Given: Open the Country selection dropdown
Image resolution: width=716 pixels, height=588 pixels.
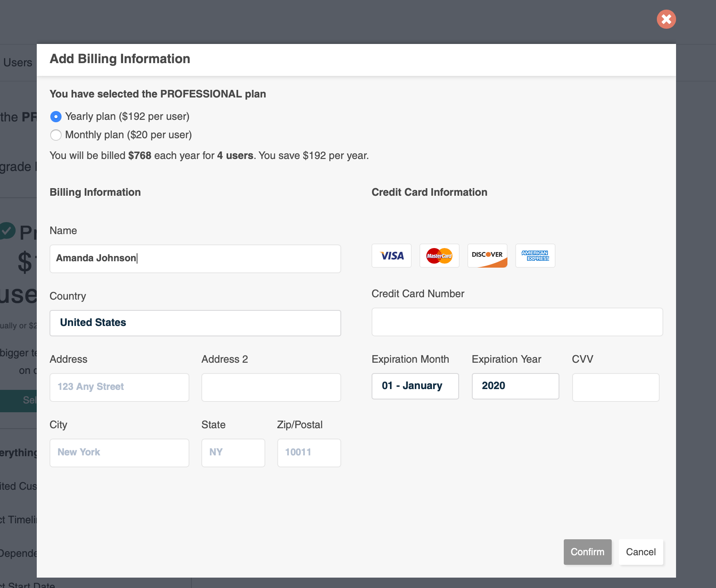Looking at the screenshot, I should (x=195, y=323).
